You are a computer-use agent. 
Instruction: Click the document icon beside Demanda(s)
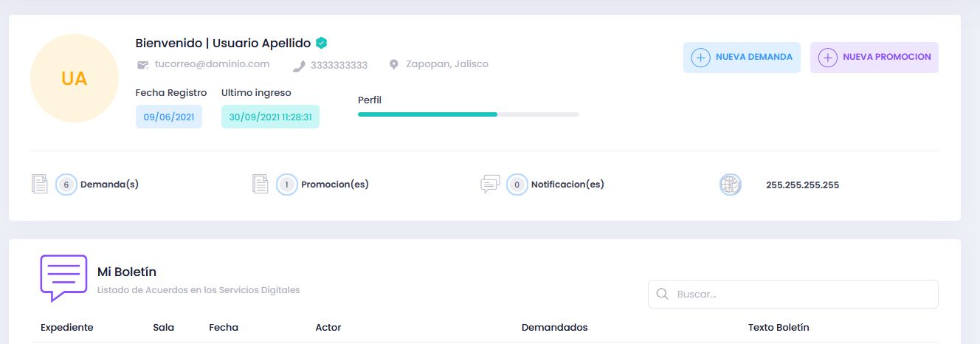(x=40, y=184)
